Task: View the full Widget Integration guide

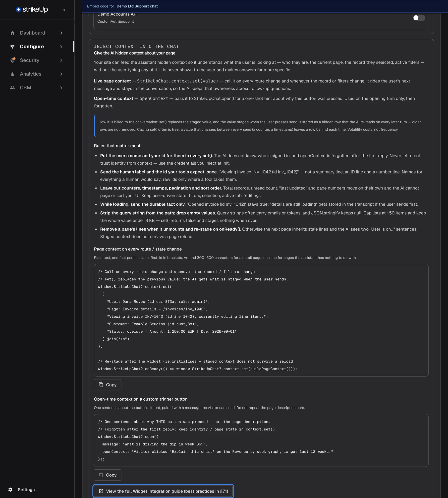Action: point(163,491)
